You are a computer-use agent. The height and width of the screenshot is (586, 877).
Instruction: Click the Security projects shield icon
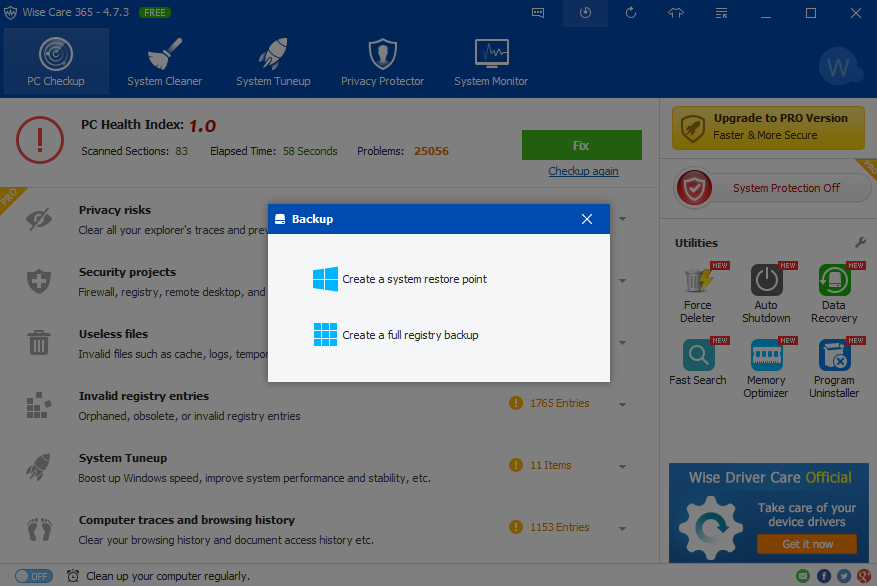pyautogui.click(x=39, y=281)
